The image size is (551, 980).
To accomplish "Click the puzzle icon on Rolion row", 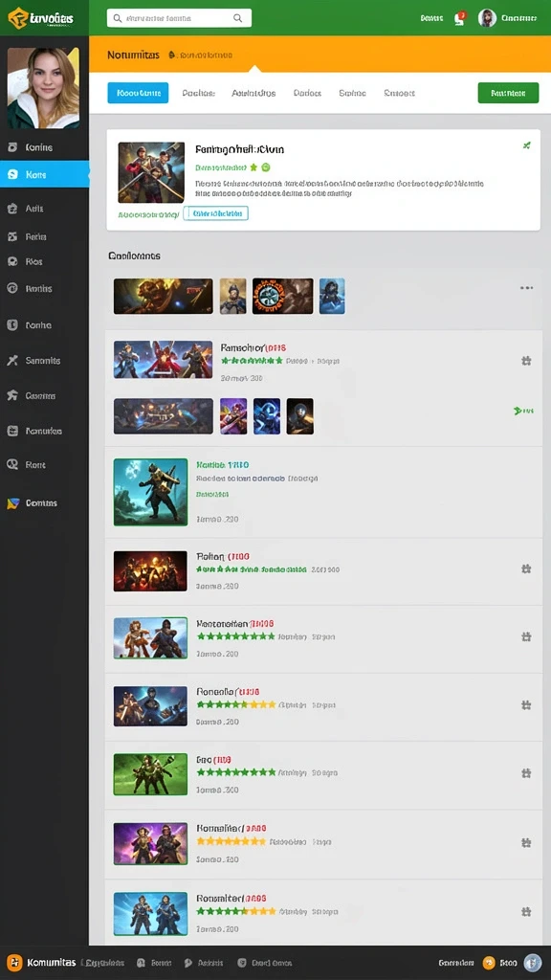I will 526,568.
